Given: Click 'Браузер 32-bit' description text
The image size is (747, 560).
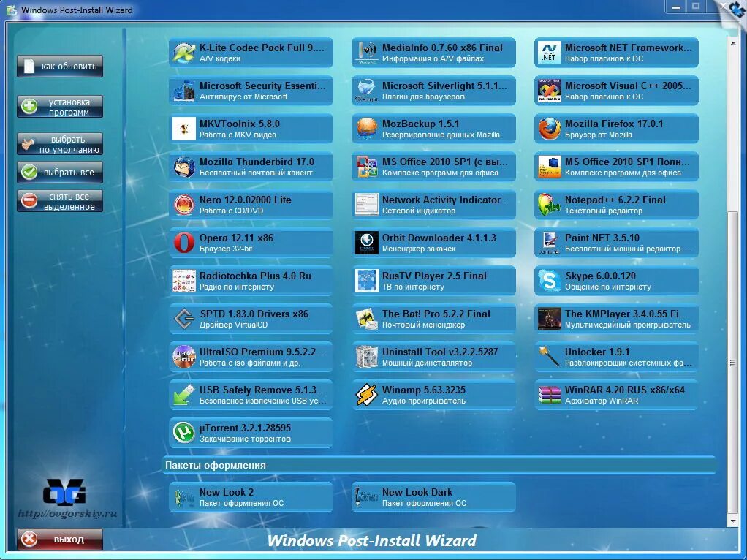Looking at the screenshot, I should 226,249.
